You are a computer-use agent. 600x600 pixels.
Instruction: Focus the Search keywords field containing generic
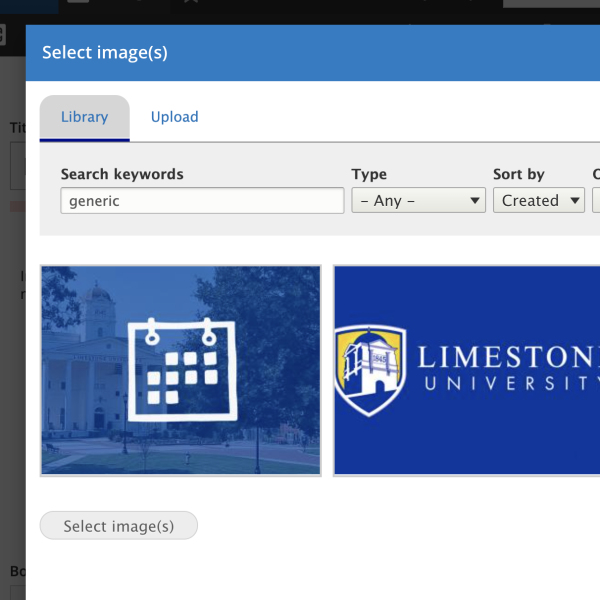point(202,201)
